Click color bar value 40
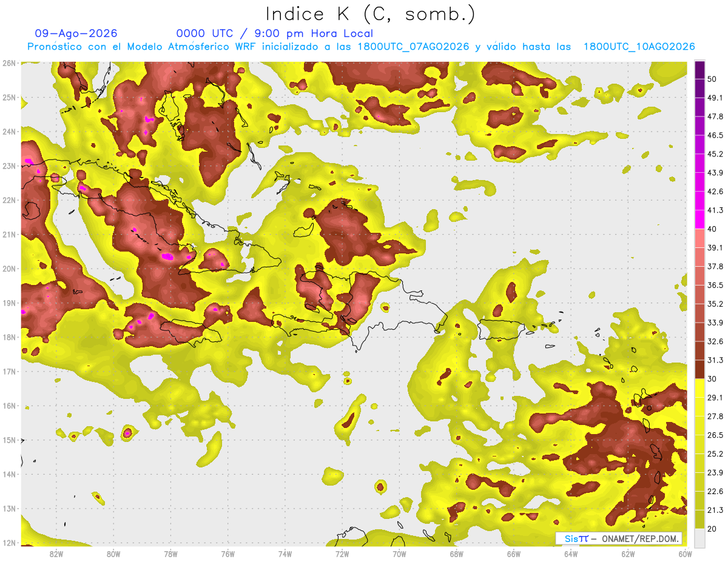This screenshot has width=728, height=562. pyautogui.click(x=712, y=229)
